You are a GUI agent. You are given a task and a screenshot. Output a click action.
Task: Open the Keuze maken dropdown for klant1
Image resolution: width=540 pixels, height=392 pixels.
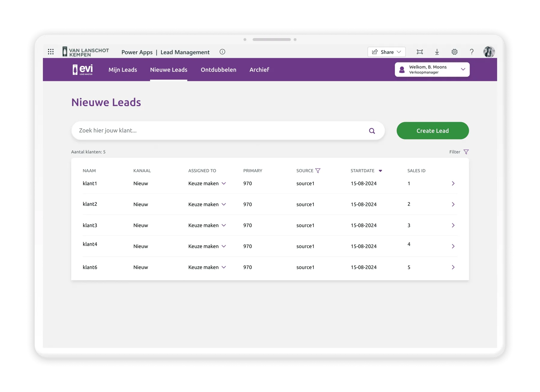207,183
